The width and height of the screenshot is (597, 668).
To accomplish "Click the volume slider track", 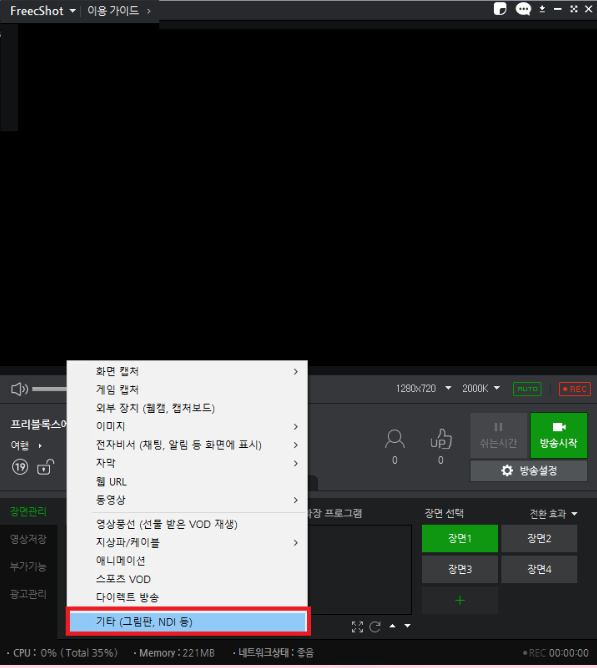I will (49, 389).
